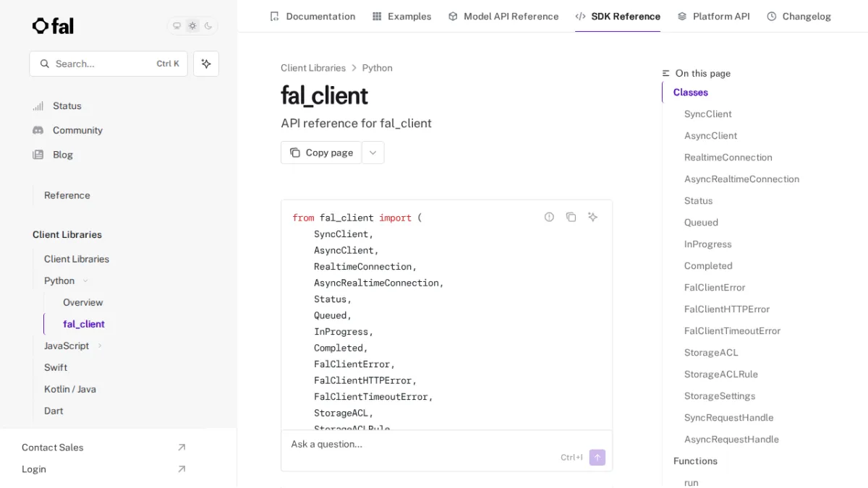Select fal_client in the sidebar

[x=84, y=324]
